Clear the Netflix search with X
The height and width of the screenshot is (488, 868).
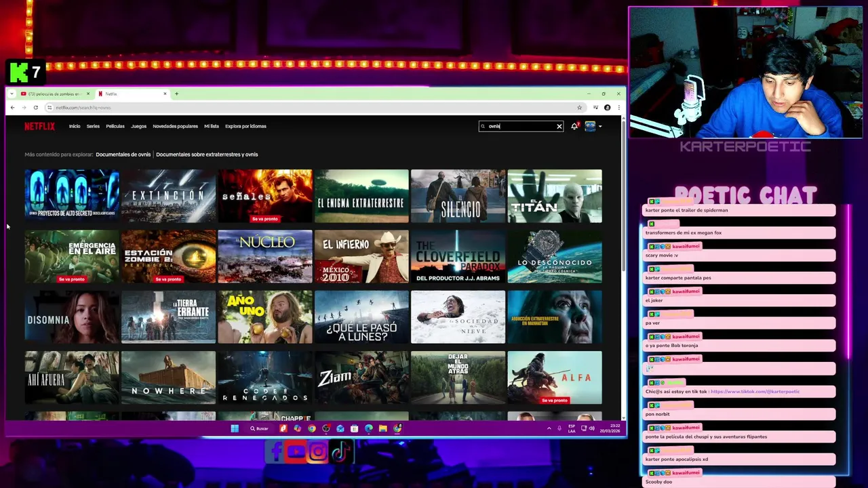559,126
